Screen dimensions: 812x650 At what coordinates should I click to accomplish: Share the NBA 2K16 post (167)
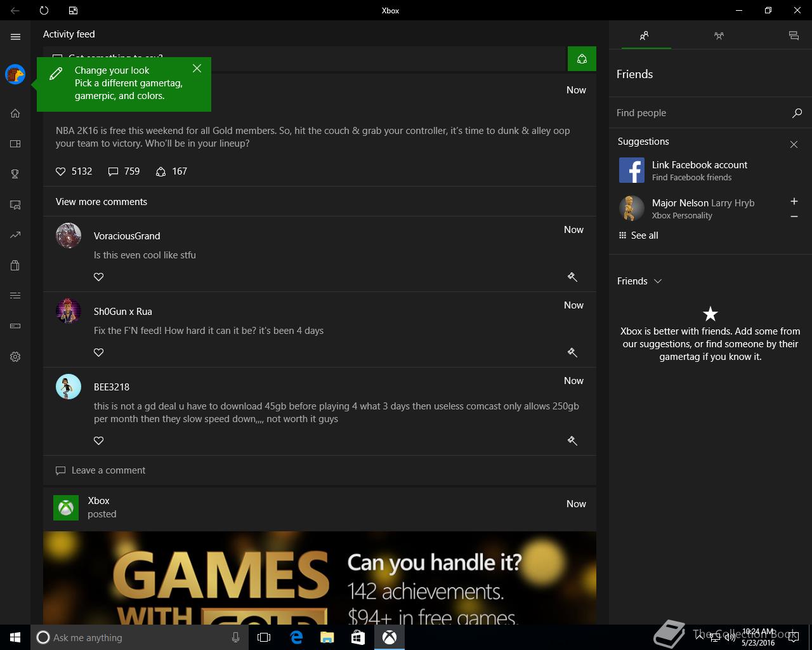(171, 171)
